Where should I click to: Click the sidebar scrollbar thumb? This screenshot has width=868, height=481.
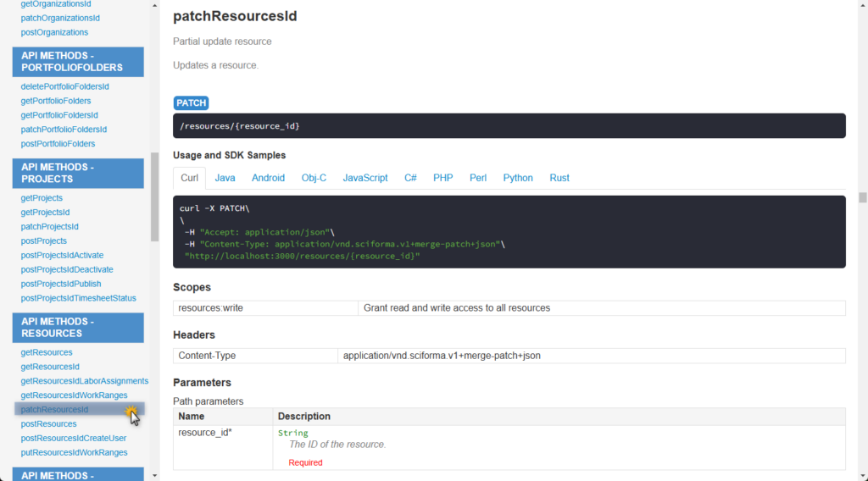154,196
